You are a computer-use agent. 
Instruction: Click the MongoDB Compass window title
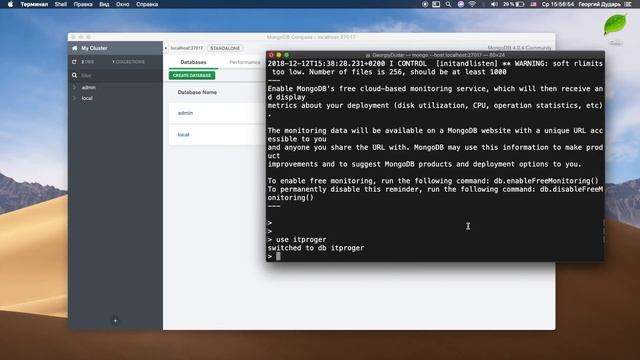pos(311,37)
